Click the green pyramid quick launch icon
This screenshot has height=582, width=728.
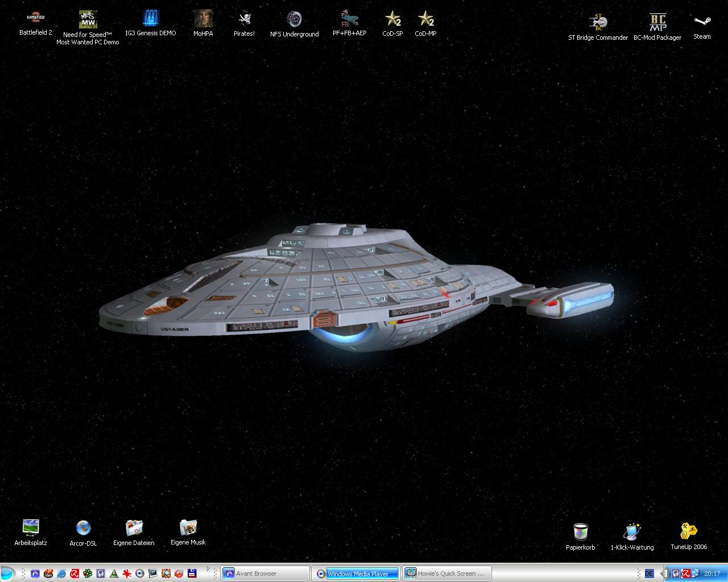(114, 573)
